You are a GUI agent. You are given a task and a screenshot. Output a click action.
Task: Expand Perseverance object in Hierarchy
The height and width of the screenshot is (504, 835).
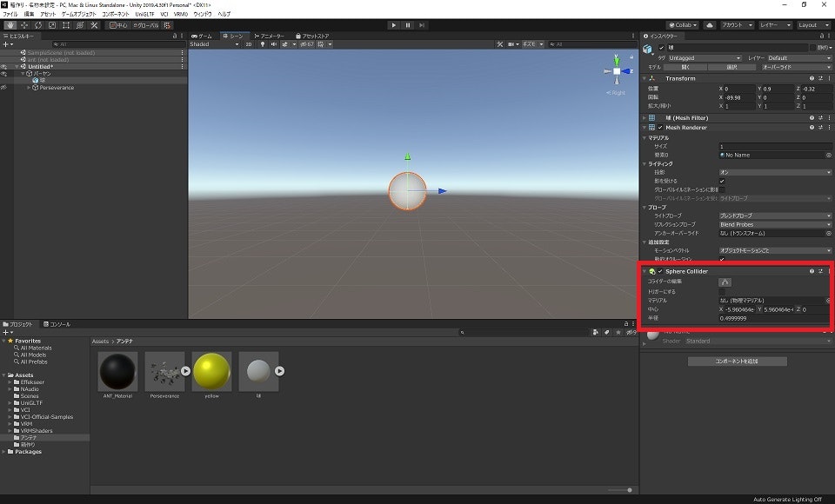point(30,87)
